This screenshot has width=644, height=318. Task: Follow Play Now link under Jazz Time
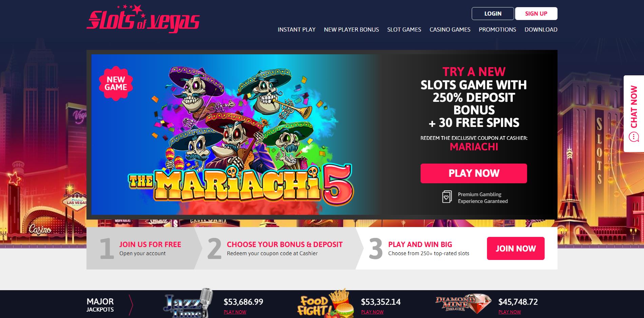[235, 312]
